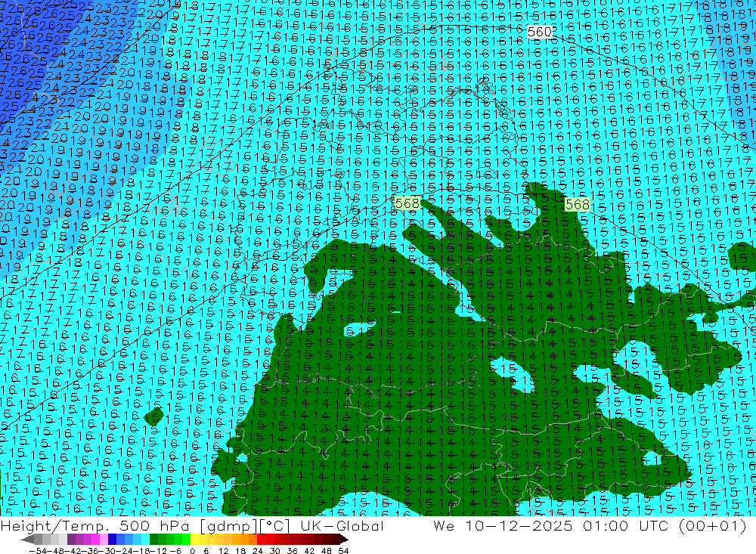Select the dark purple legend swatch
The image size is (756, 554).
coord(71,540)
